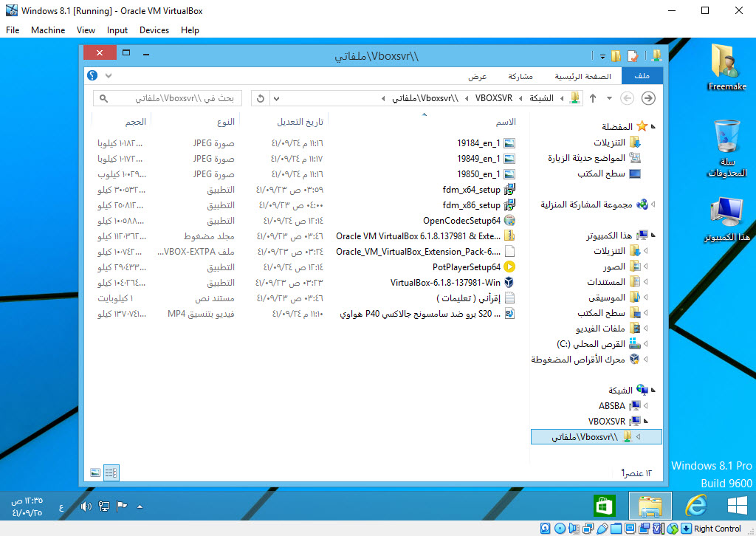This screenshot has height=536, width=756.
Task: Select the VirtualBox-6.1.8-137981-Win installer
Action: 453,283
